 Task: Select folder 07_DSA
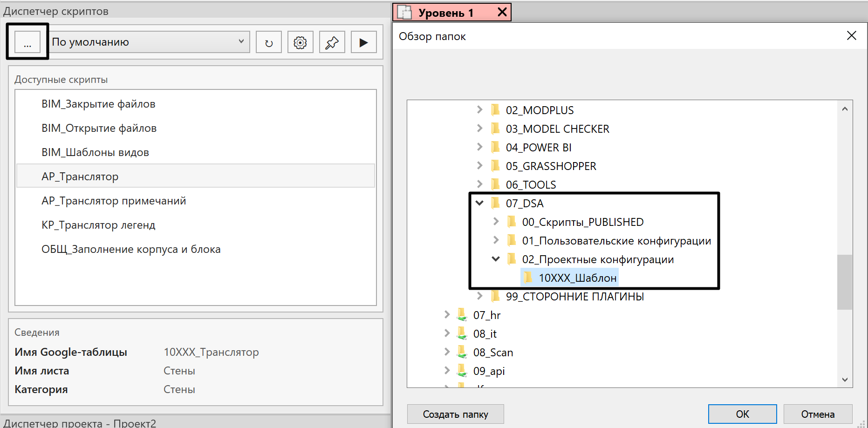click(525, 204)
